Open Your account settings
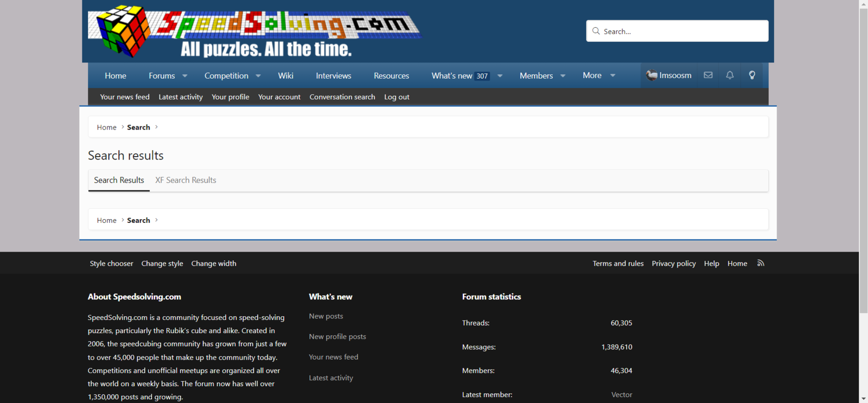Viewport: 868px width, 403px height. pyautogui.click(x=279, y=97)
